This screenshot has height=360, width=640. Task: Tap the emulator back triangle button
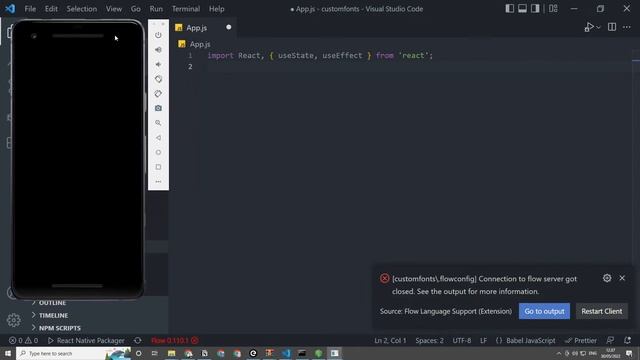(x=158, y=138)
